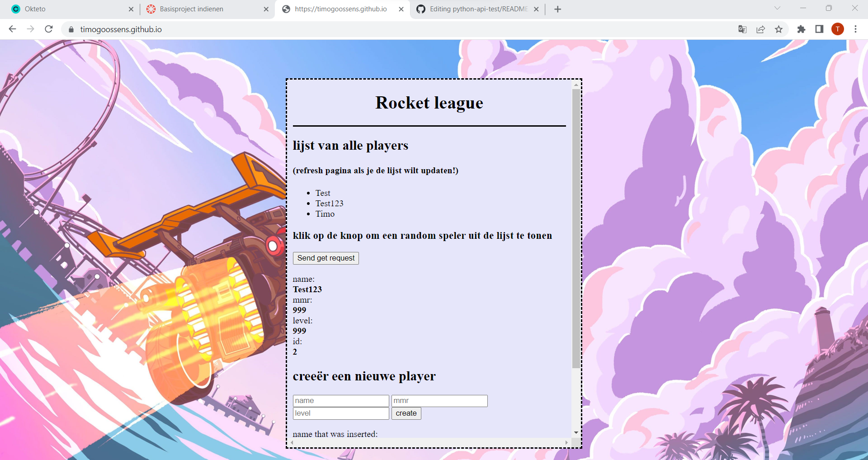Click the 'Rocket league' heading
868x460 pixels.
tap(429, 103)
